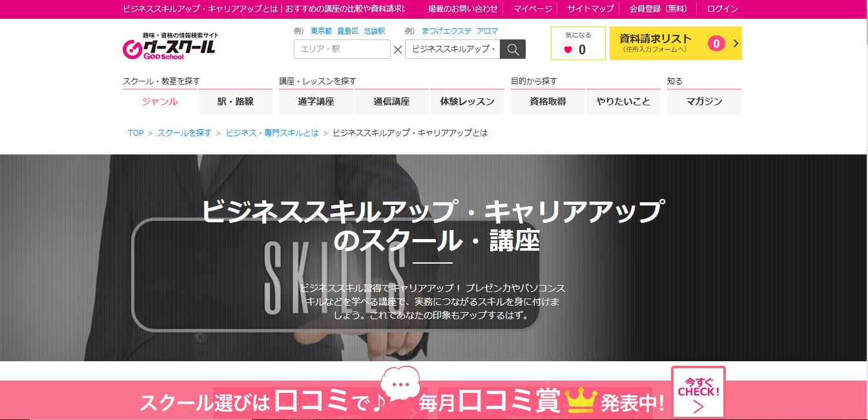Screen dimensions: 868x420
Task: Open the 駅・路線 tab
Action: pos(235,101)
